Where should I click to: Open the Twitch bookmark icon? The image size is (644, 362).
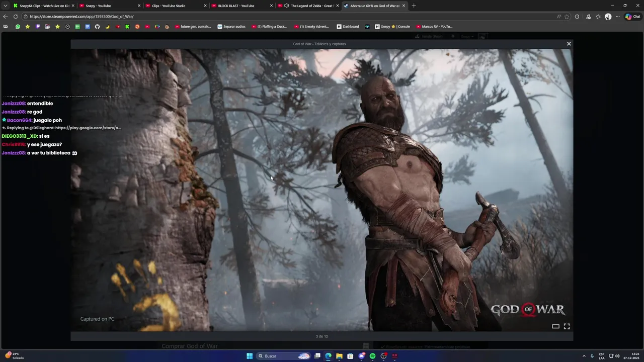[38, 27]
